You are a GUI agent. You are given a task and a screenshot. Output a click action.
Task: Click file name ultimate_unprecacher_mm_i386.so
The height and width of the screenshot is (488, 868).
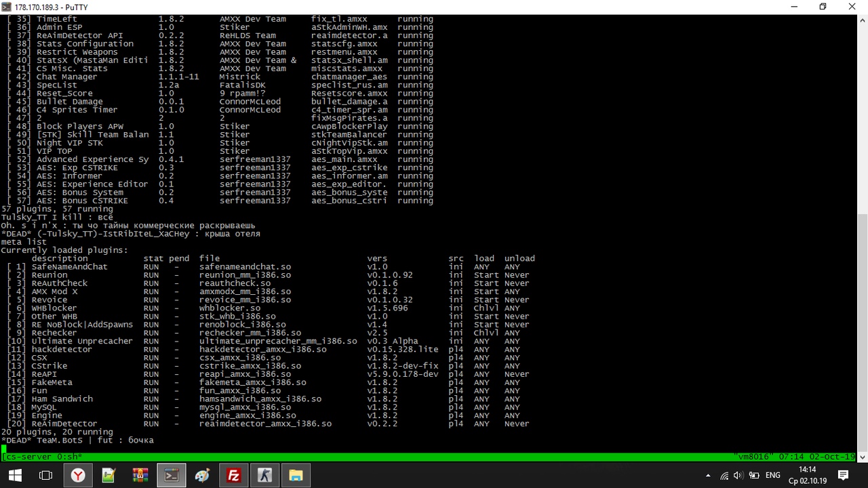click(x=278, y=341)
